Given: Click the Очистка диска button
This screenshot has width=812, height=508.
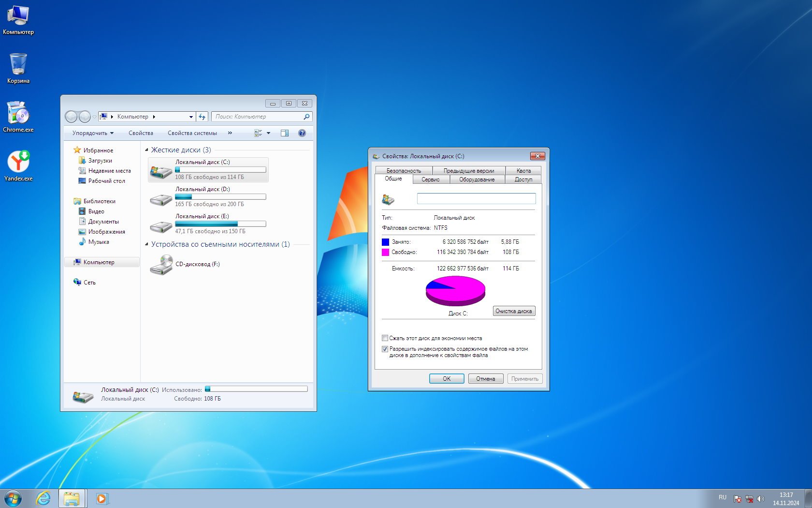Looking at the screenshot, I should [513, 311].
